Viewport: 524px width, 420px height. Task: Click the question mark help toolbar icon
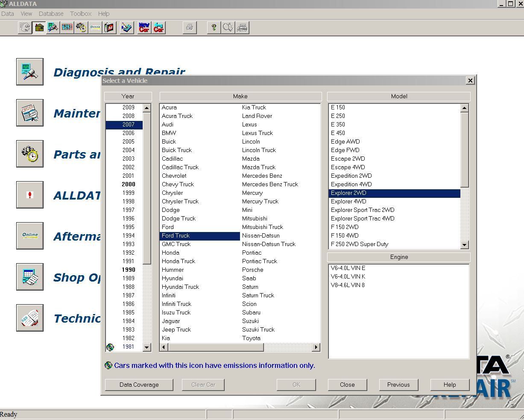pyautogui.click(x=214, y=28)
